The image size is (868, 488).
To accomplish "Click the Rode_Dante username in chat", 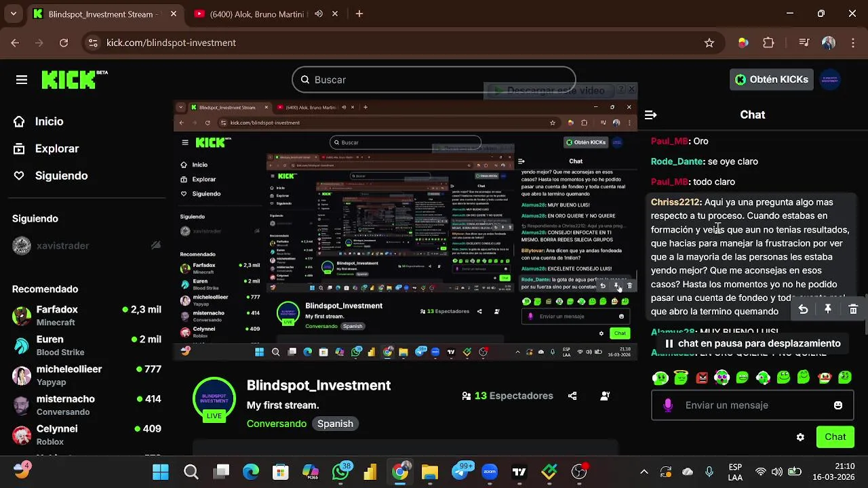I will tap(677, 161).
